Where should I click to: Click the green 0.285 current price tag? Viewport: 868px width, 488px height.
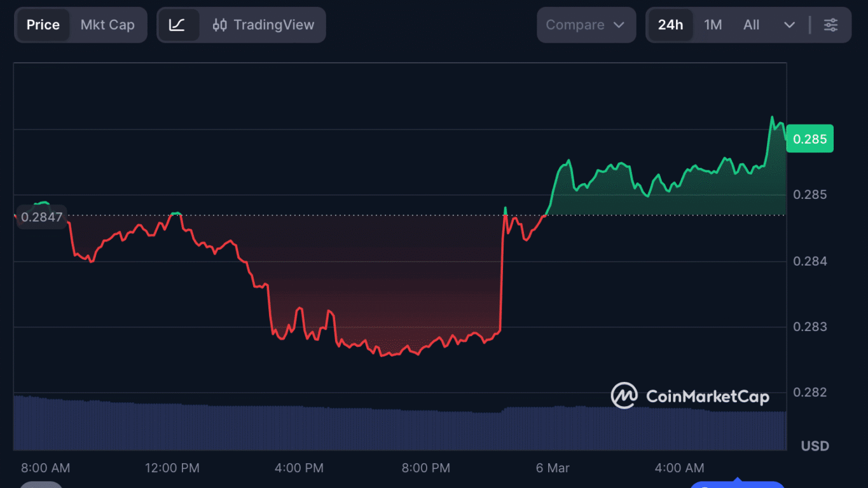(809, 139)
